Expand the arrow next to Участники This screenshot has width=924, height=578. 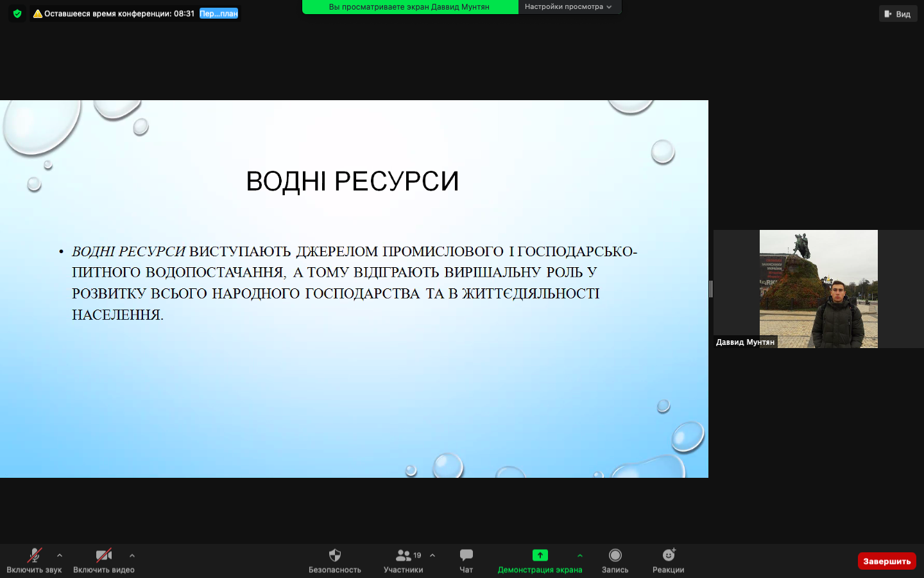tap(432, 556)
